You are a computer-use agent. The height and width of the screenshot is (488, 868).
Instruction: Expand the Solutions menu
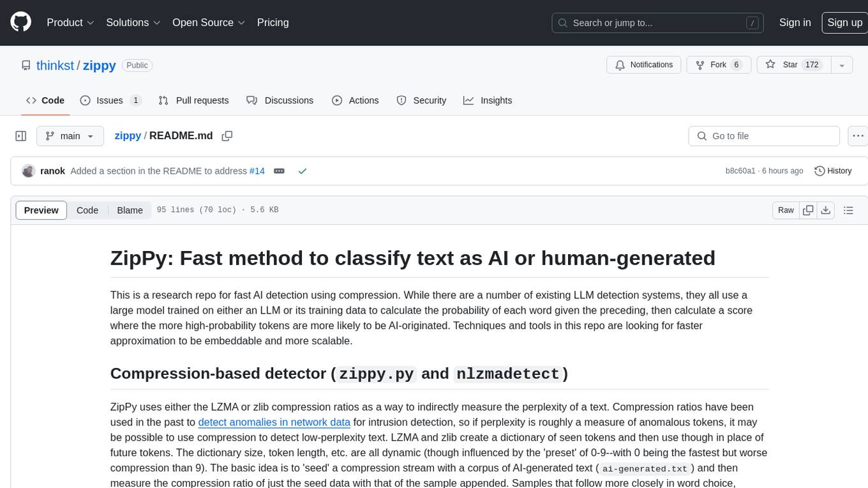coord(133,22)
